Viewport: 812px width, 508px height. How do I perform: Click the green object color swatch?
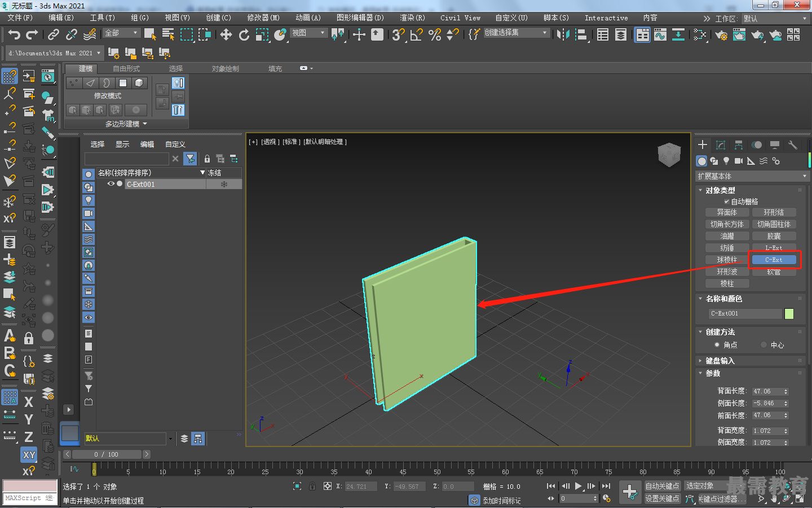tap(789, 314)
